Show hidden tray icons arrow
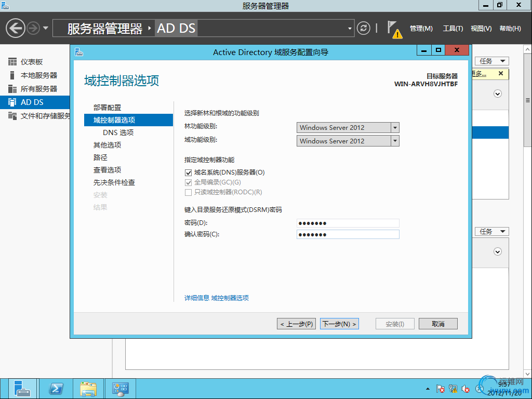Screen dimensions: 532x399 (x=428, y=389)
